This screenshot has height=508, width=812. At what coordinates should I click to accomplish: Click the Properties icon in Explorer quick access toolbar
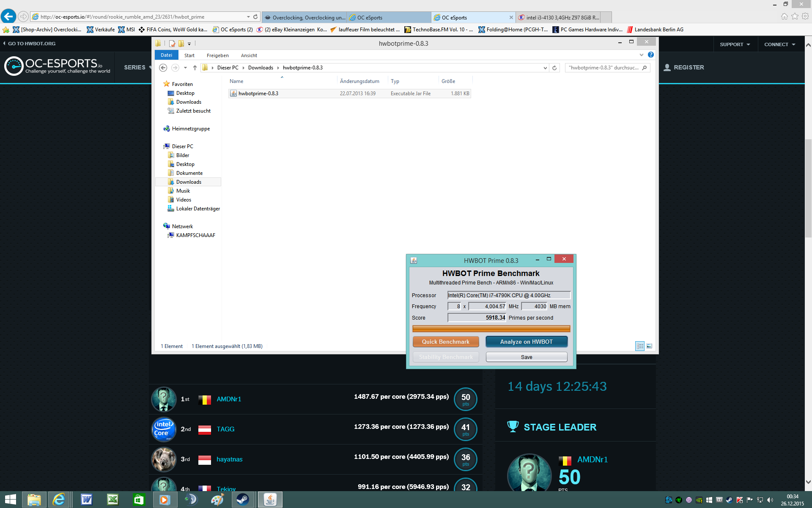pos(172,44)
